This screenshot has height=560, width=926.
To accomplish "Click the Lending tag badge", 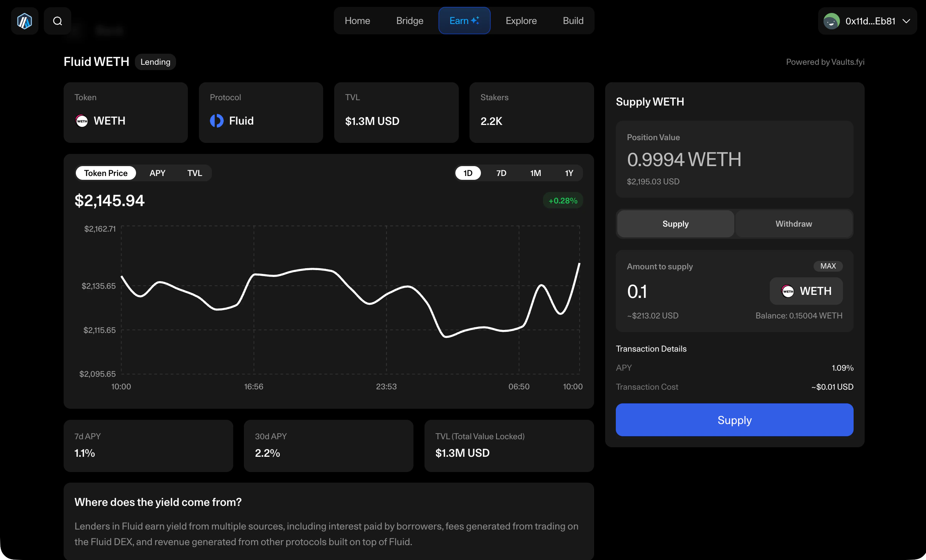I will [155, 62].
